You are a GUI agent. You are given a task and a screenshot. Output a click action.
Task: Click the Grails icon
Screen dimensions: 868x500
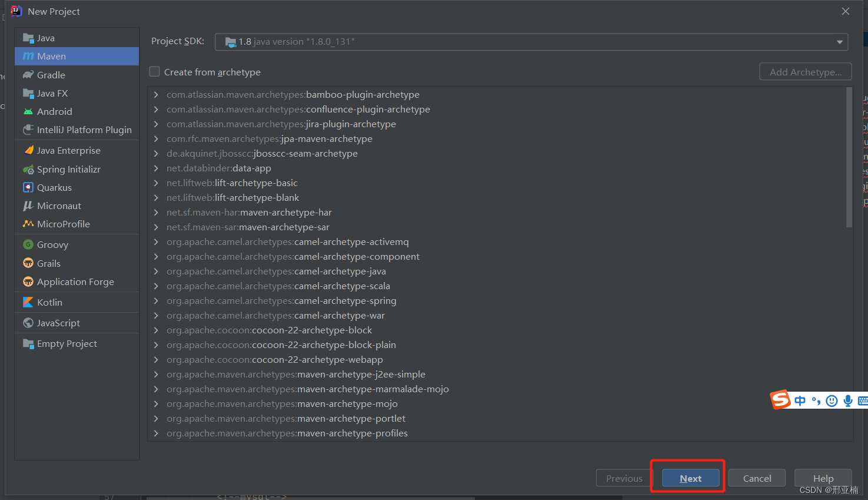28,263
